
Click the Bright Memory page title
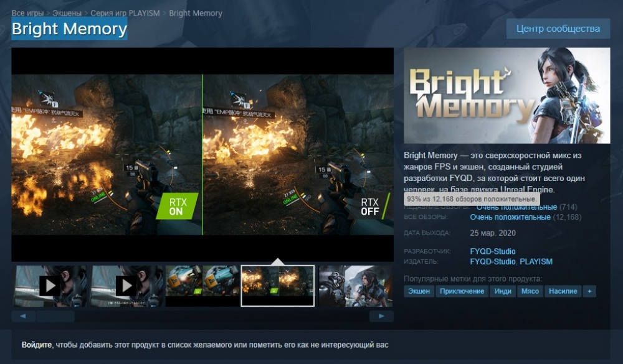[70, 29]
